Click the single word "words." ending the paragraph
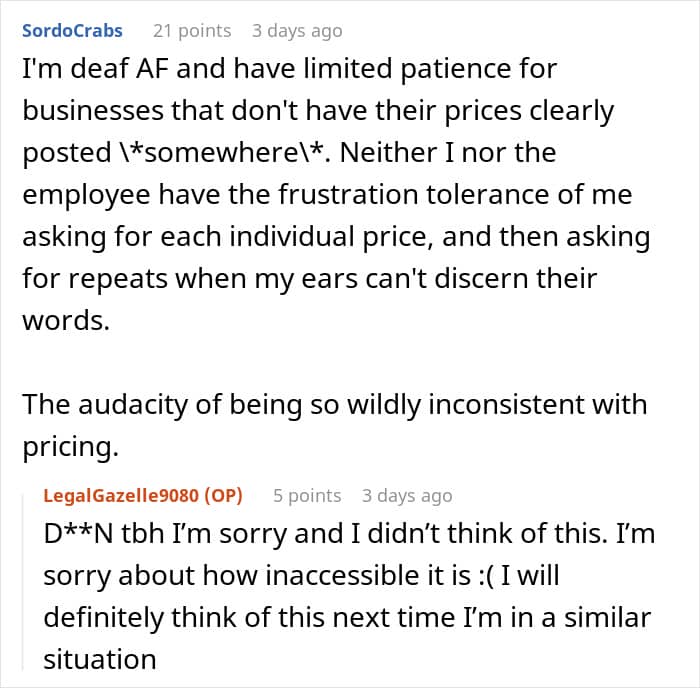The height and width of the screenshot is (688, 700). (x=66, y=320)
